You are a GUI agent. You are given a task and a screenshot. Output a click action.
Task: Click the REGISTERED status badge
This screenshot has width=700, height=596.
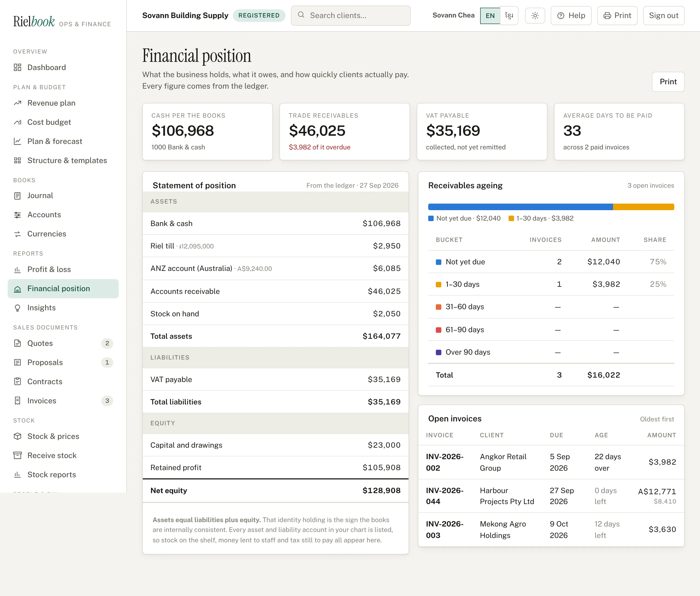coord(259,16)
